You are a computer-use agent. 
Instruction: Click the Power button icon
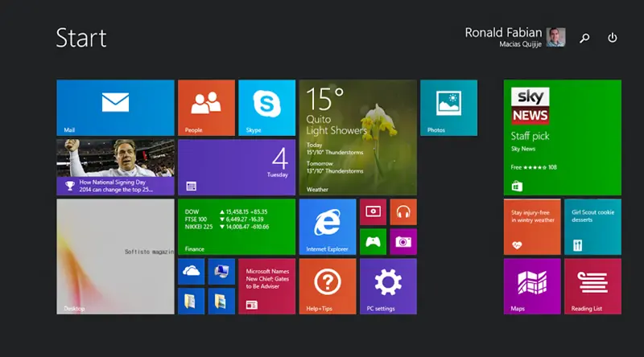[x=613, y=38]
